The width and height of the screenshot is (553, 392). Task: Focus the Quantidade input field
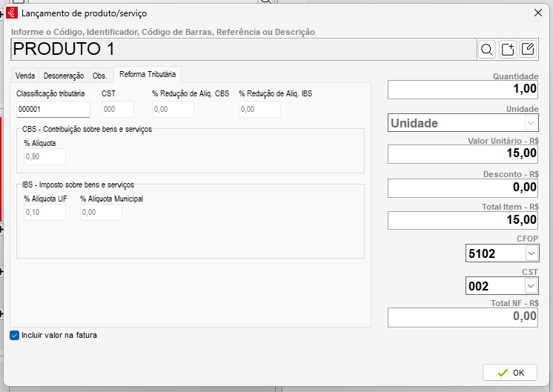click(463, 89)
